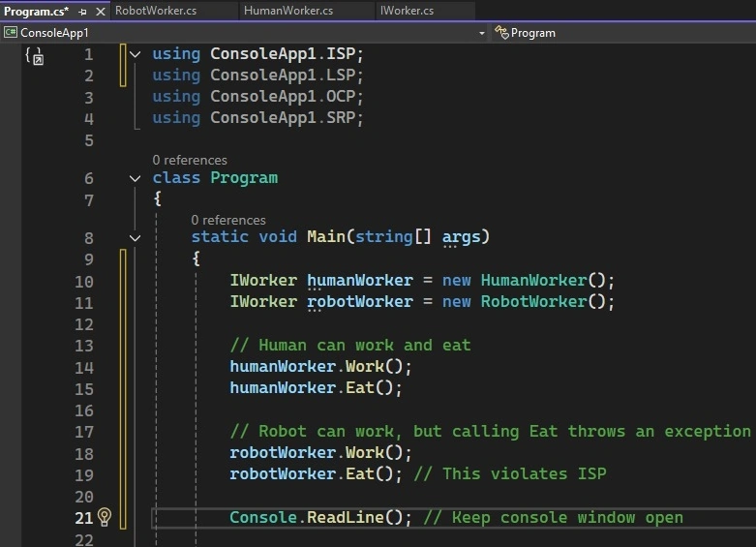Image resolution: width=756 pixels, height=547 pixels.
Task: Open the Program class navigation dropdown
Action: click(x=532, y=33)
